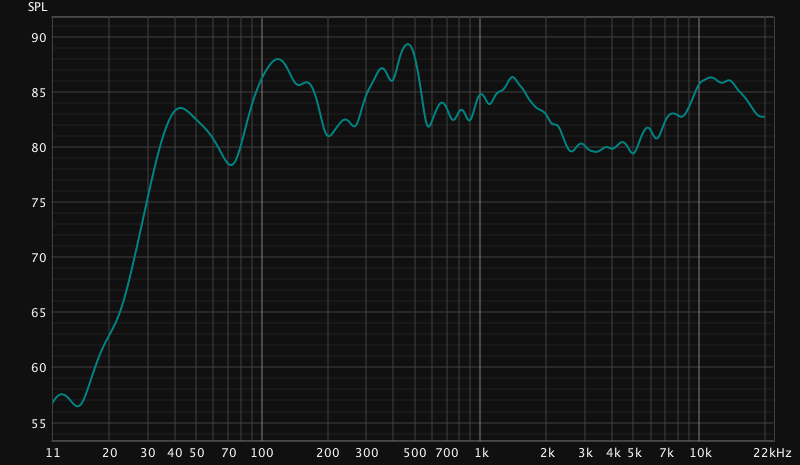Click the 75 dB axis label
Screen dimensions: 800x465
[39, 203]
